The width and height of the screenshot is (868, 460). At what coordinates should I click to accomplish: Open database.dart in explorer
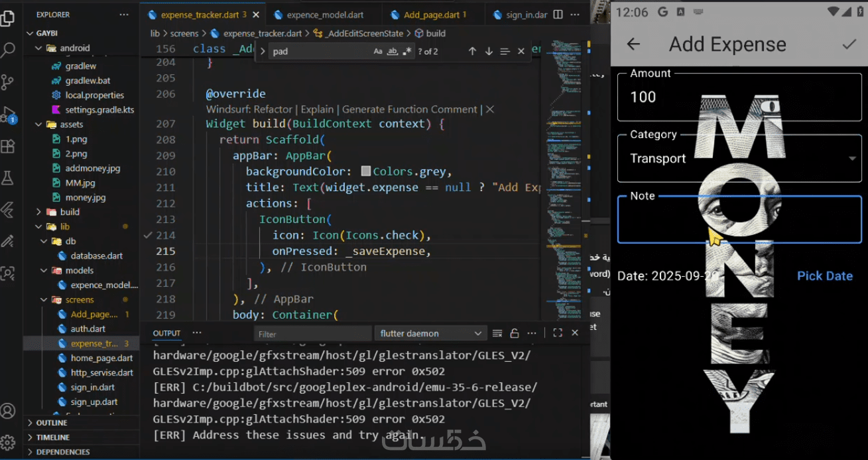[x=96, y=256]
